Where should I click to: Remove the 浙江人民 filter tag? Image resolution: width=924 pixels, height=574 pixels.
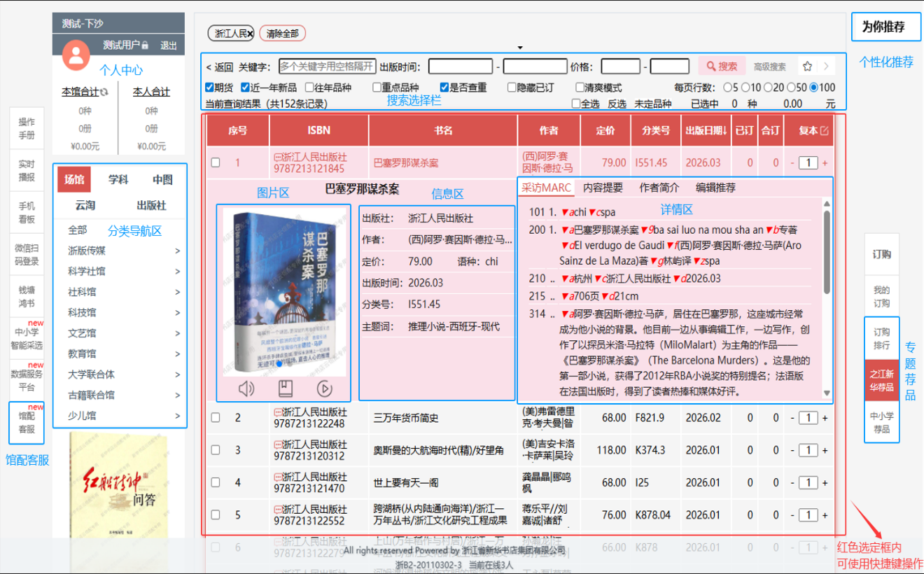[x=250, y=34]
